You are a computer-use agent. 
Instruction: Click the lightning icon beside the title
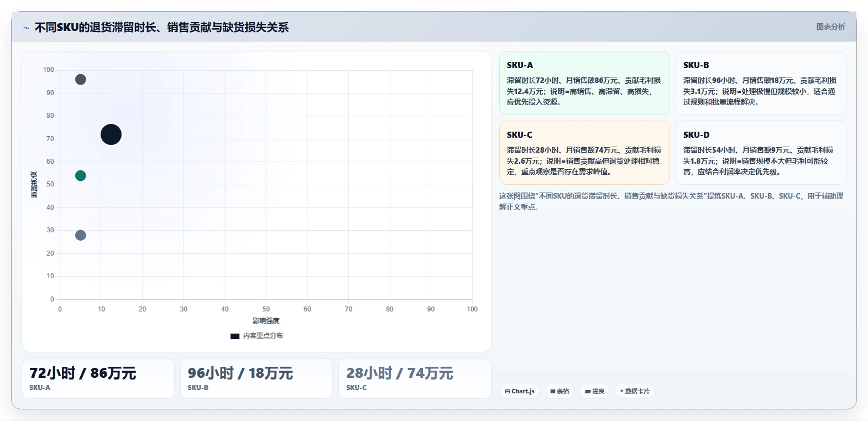[26, 28]
